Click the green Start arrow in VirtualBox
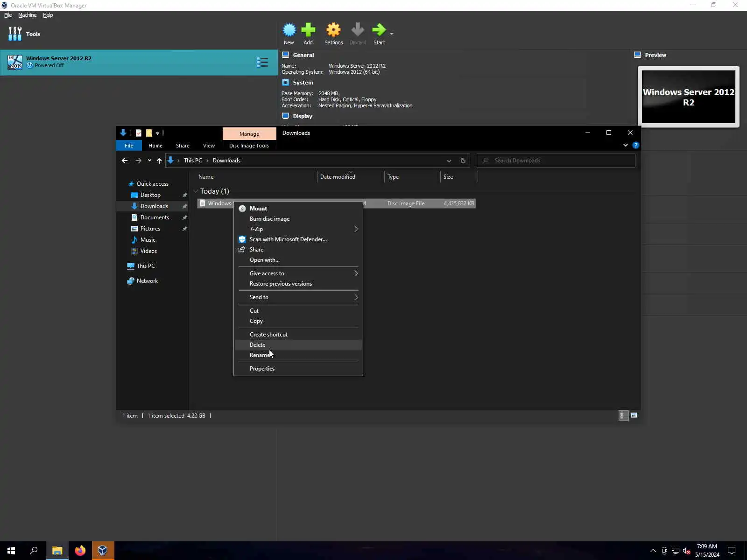 (379, 30)
